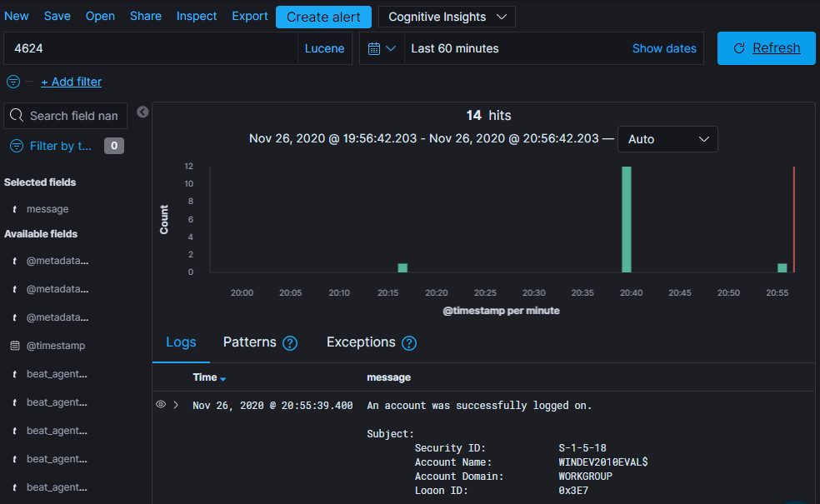Toggle the eye icon on first log row
820x504 pixels.
(161, 404)
